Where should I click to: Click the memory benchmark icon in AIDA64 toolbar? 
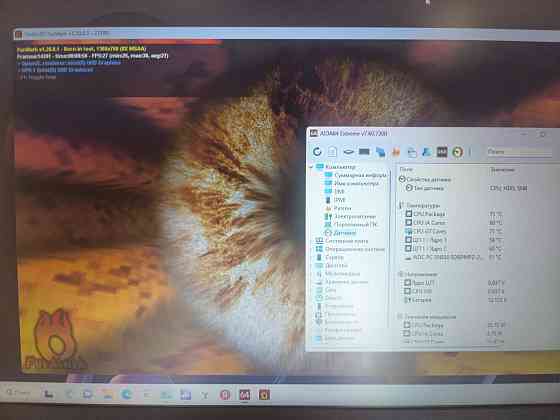364,152
